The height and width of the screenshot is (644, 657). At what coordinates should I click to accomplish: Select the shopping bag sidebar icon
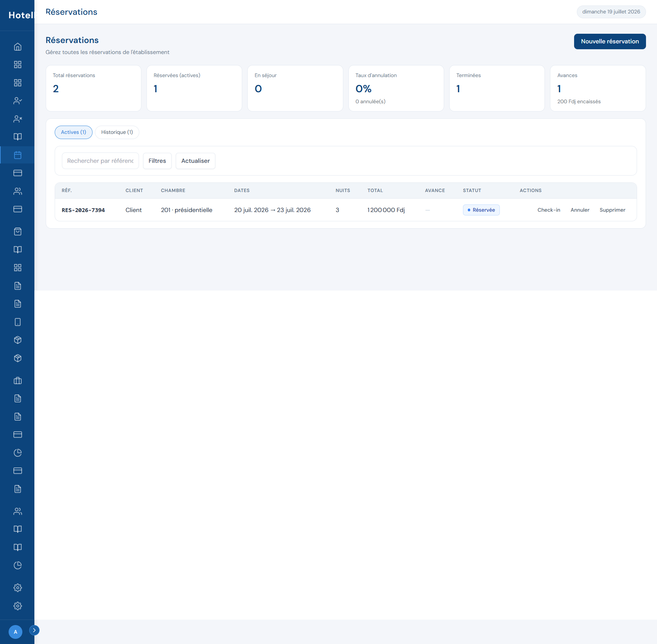pos(18,231)
